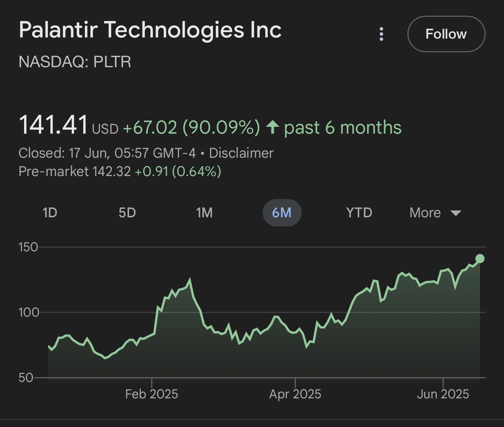The width and height of the screenshot is (504, 427).
Task: Click the chart peak in mid-February
Action: (x=190, y=279)
